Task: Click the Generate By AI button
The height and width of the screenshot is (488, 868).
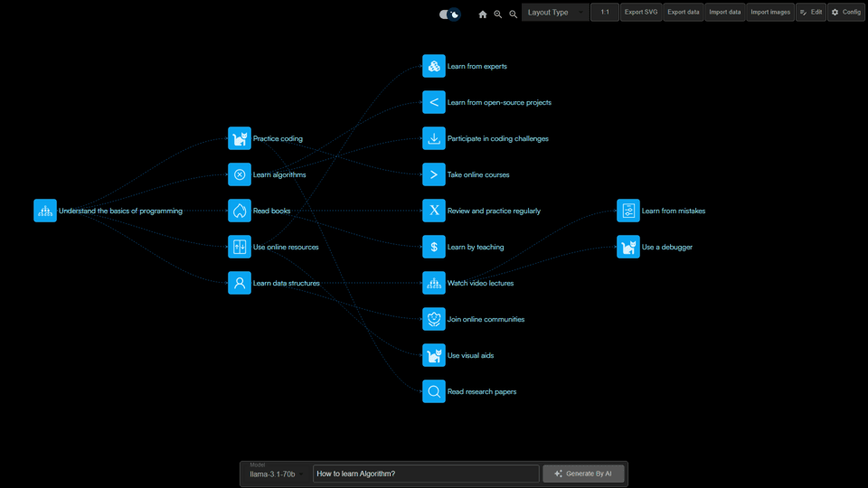Action: (583, 474)
